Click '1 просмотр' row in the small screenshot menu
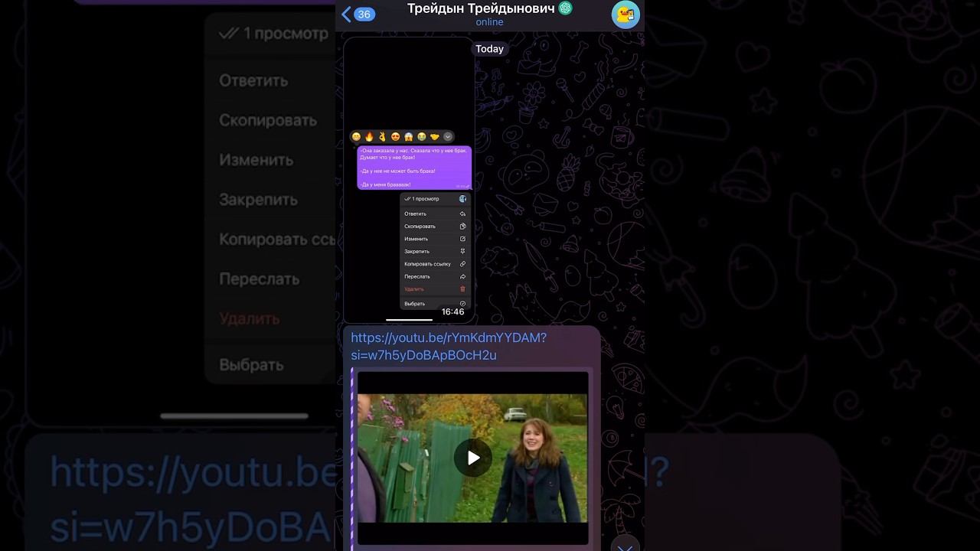 tap(435, 199)
